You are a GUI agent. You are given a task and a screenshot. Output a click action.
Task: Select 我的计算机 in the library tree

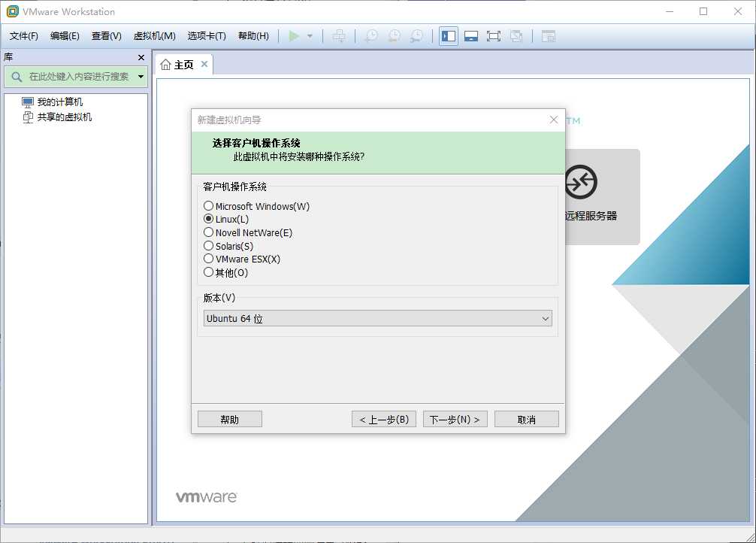53,102
